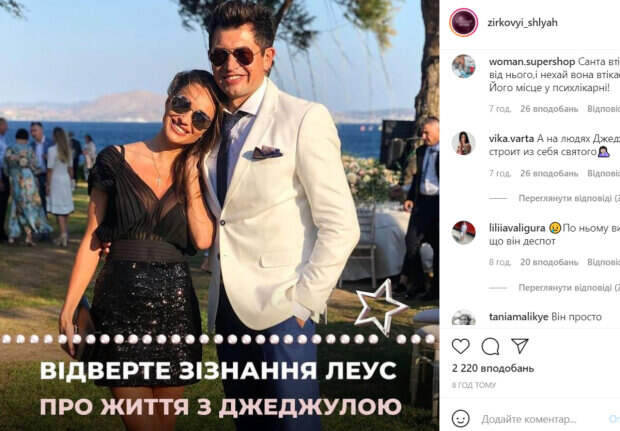The width and height of the screenshot is (620, 431).
Task: Open vika.varta username link
Action: click(511, 139)
